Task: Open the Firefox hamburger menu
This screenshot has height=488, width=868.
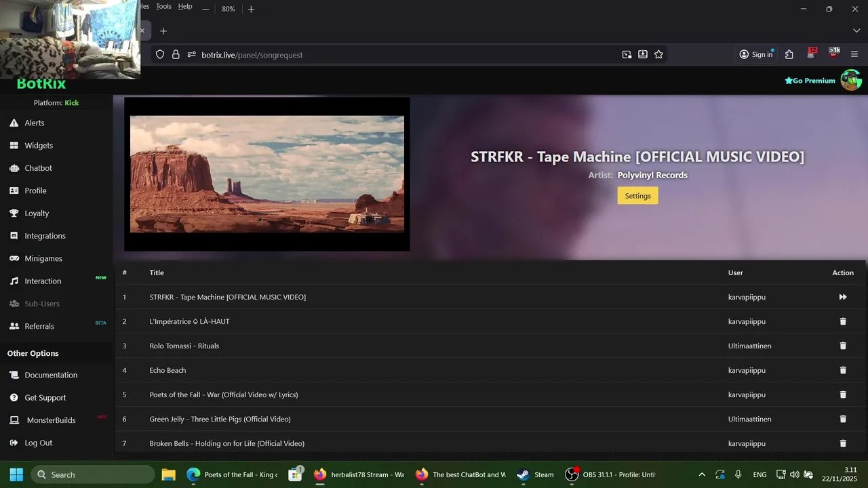Action: (x=854, y=55)
